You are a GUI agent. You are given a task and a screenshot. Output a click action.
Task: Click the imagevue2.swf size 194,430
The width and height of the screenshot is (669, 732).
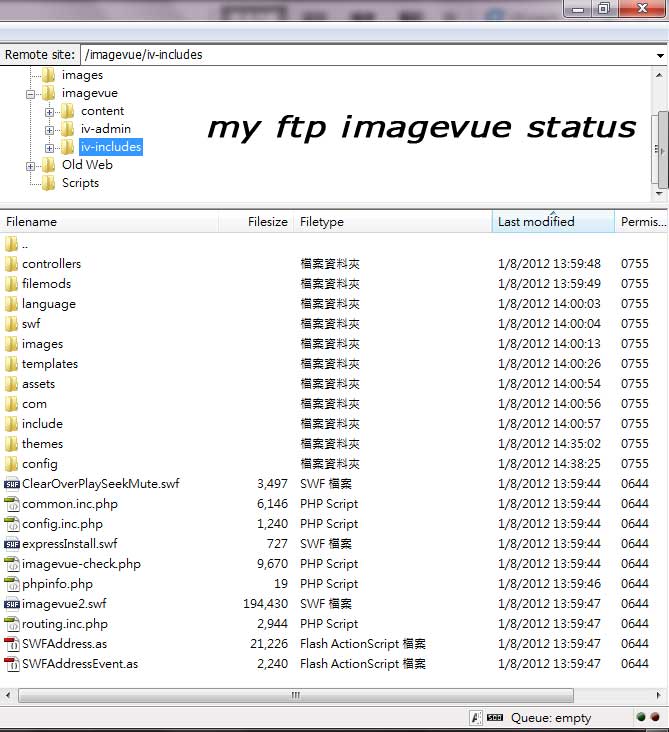[x=265, y=604]
